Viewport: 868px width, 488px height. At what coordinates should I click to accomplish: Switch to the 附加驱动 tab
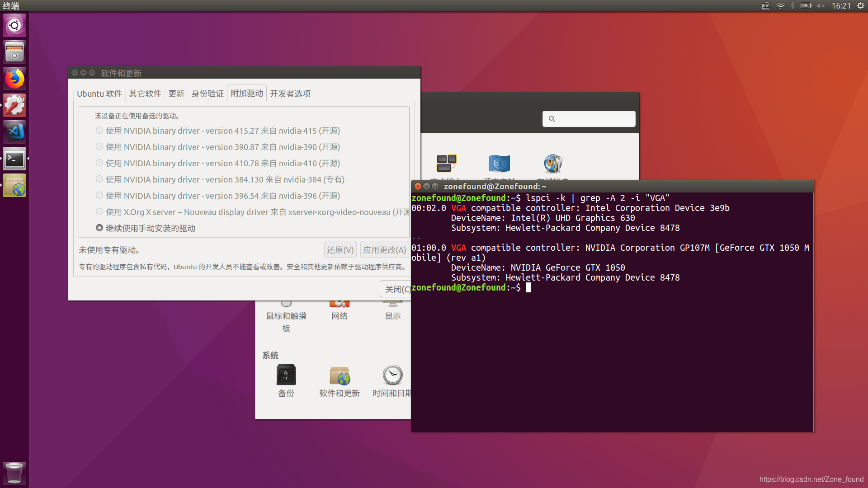click(x=247, y=93)
